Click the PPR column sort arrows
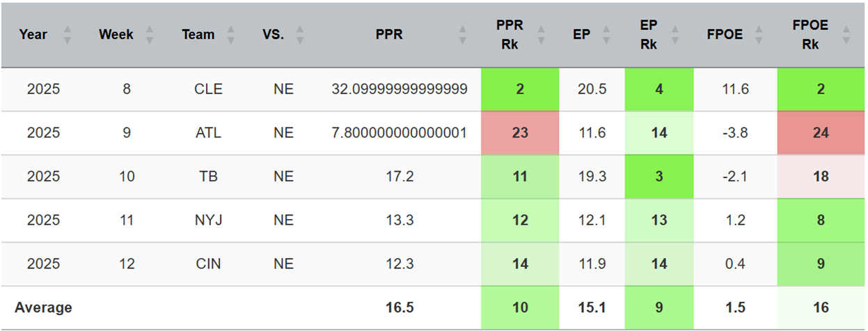The width and height of the screenshot is (868, 331). [462, 35]
